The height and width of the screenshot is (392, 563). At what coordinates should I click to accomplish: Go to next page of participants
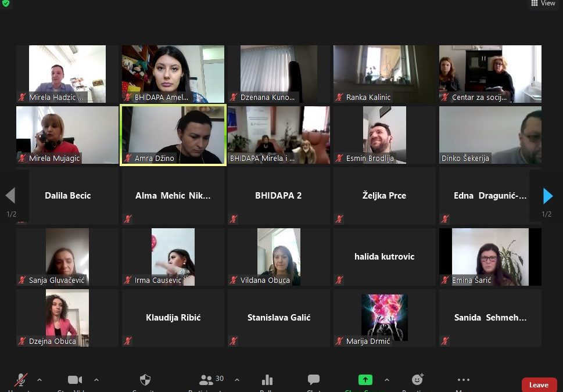(x=547, y=196)
